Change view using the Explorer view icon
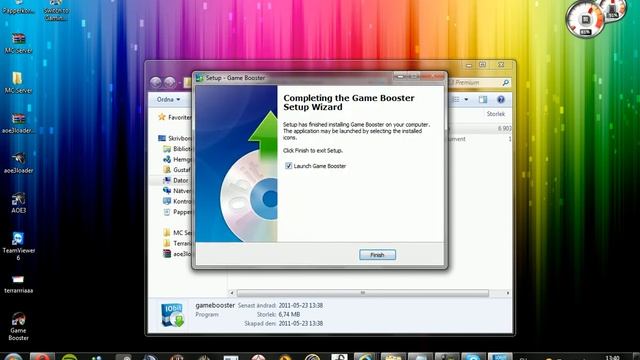640x360 pixels. (x=456, y=100)
